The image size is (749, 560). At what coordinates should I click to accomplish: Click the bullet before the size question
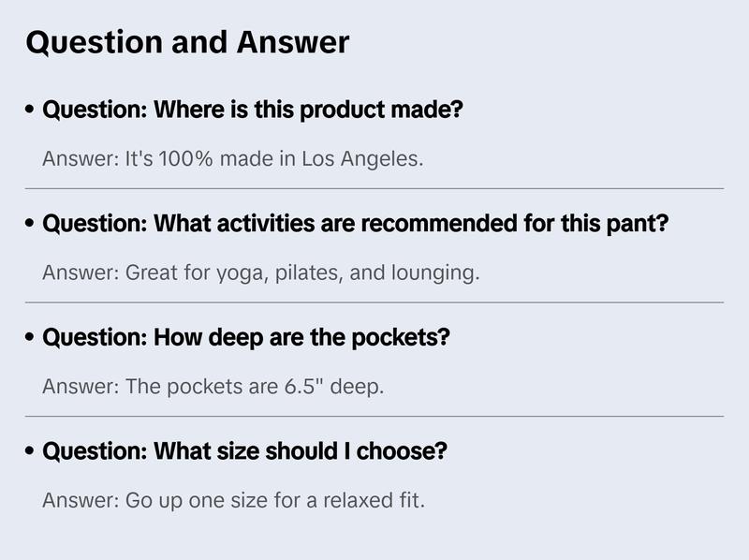click(31, 451)
